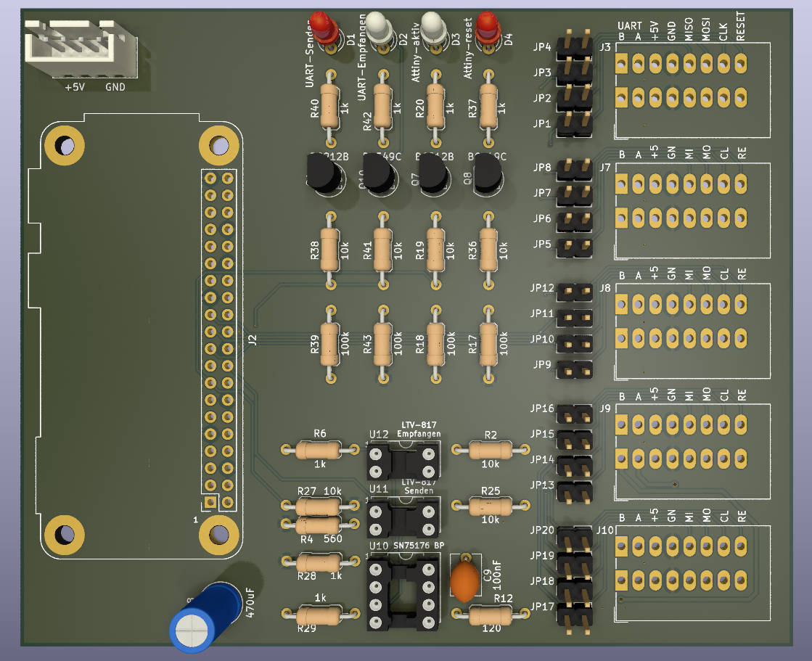Select the 1k resistor R6

click(319, 450)
